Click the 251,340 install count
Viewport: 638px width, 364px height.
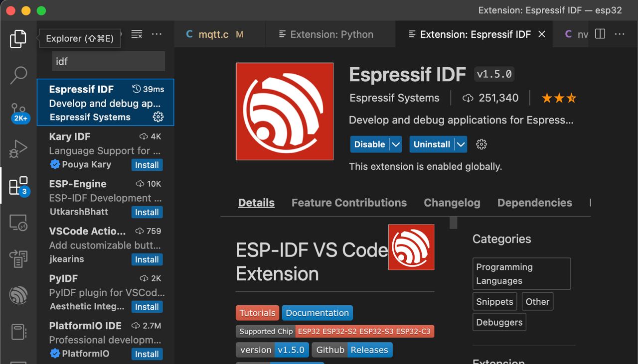point(491,98)
